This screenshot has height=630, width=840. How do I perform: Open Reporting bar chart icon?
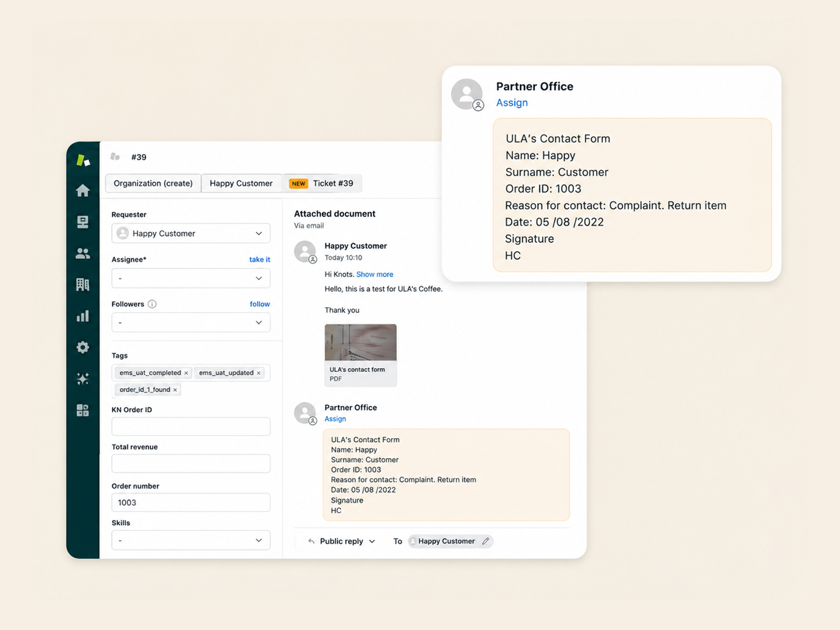(83, 316)
